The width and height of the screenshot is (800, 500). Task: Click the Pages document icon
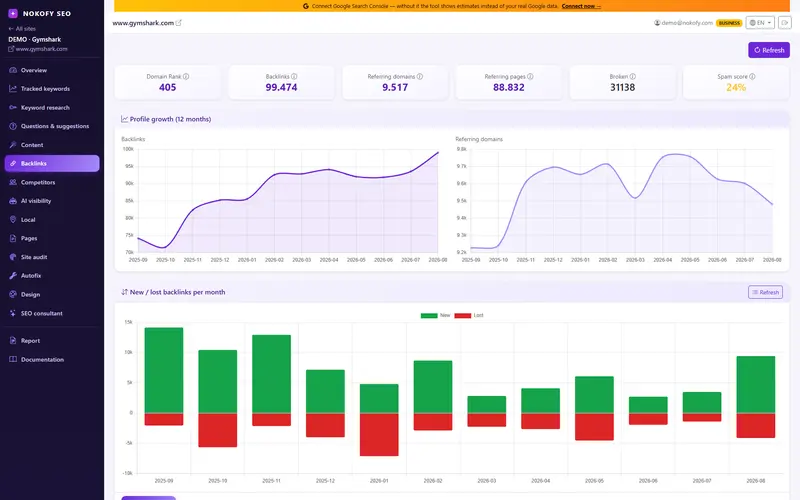13,238
